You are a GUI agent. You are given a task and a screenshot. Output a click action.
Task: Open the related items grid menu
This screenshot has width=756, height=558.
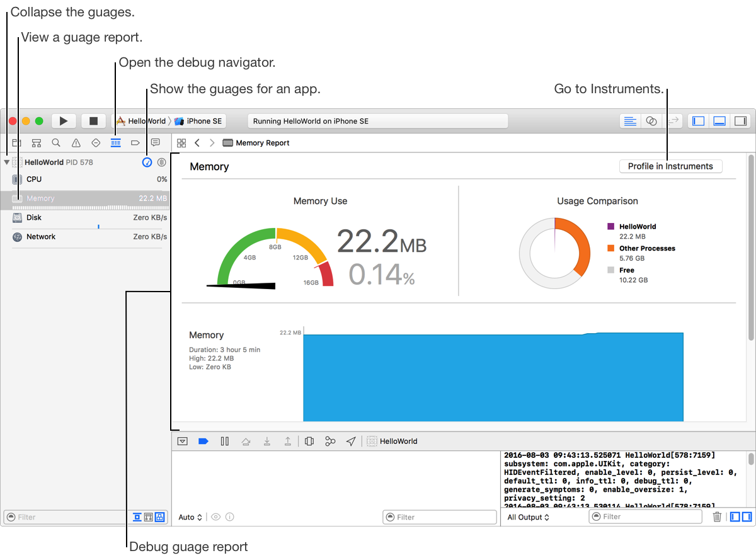[181, 143]
